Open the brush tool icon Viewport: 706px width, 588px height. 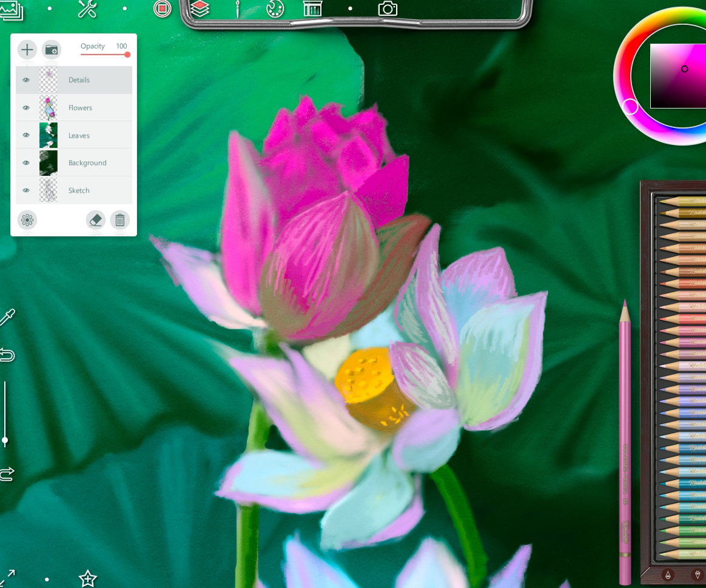pyautogui.click(x=237, y=8)
